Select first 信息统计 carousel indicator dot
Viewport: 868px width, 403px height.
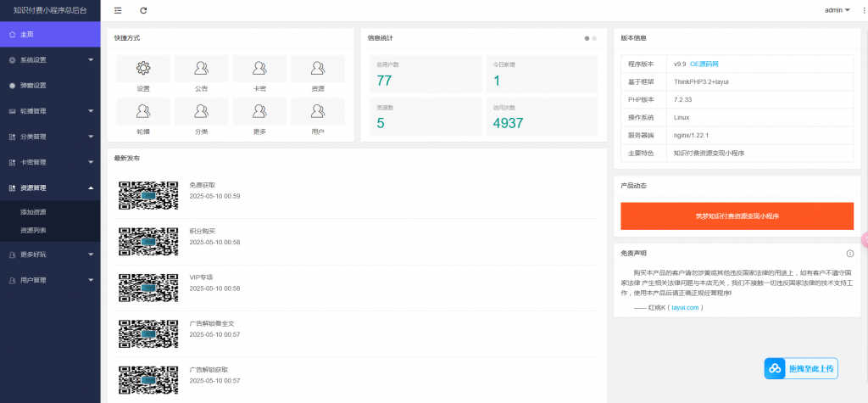[586, 38]
